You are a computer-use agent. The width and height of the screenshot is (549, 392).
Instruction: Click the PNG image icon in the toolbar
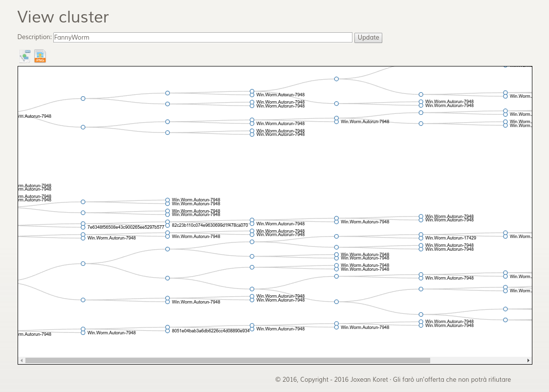pyautogui.click(x=40, y=56)
